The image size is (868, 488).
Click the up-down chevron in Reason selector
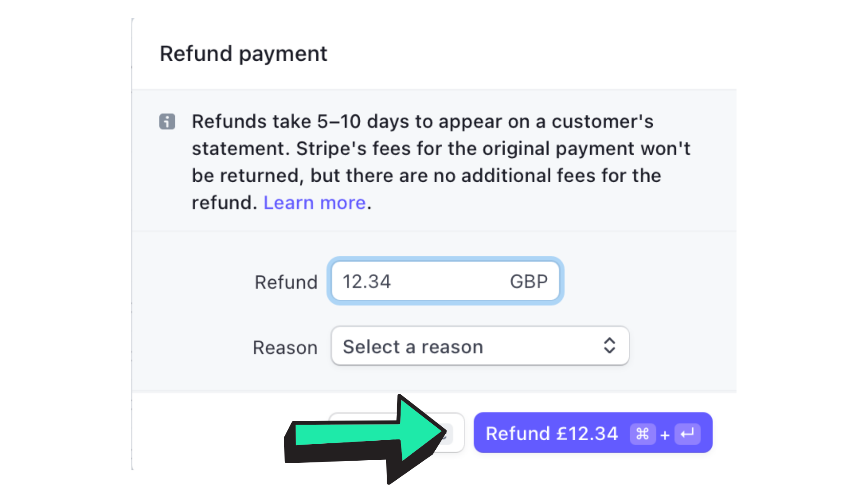609,346
